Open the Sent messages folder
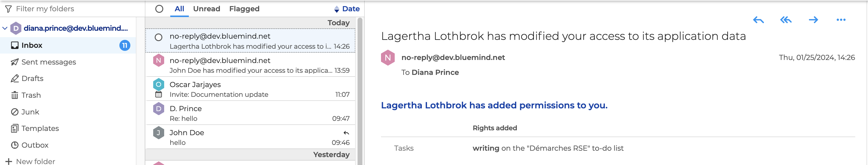Viewport: 868px width, 165px height. (48, 62)
